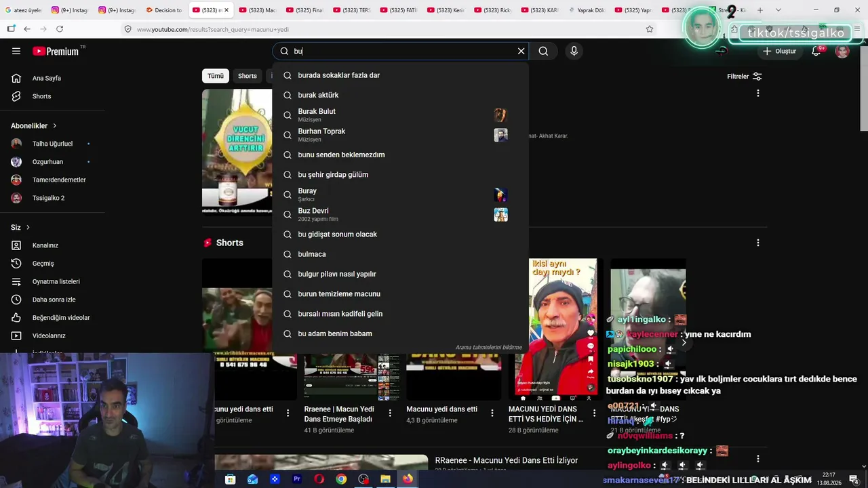Open options menu for top result
Viewport: 868px width, 488px height.
tap(758, 93)
